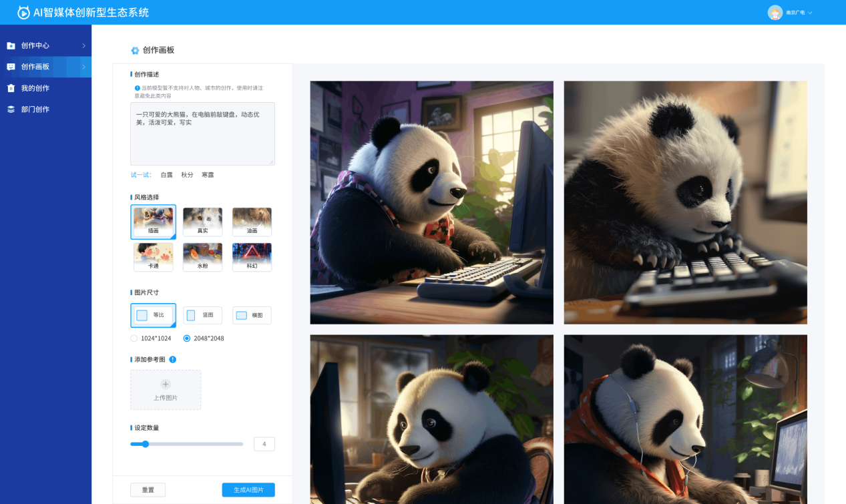This screenshot has width=846, height=504.
Task: Open the 南京广电 account dropdown
Action: (799, 13)
